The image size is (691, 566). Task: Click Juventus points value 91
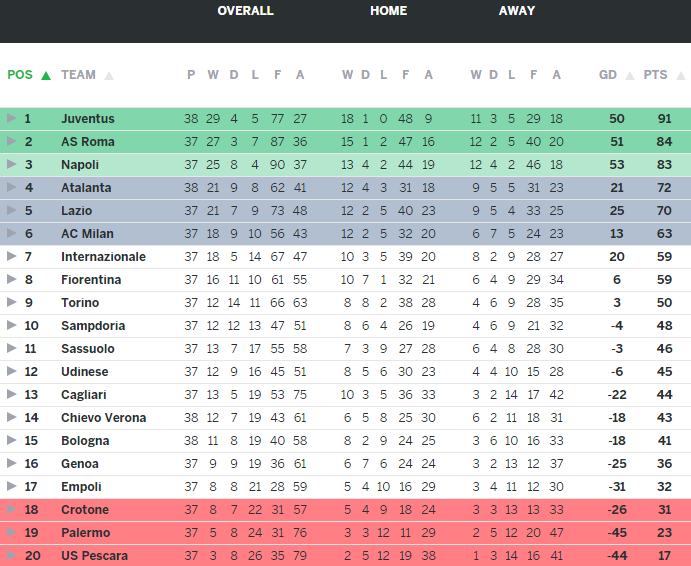tap(664, 118)
